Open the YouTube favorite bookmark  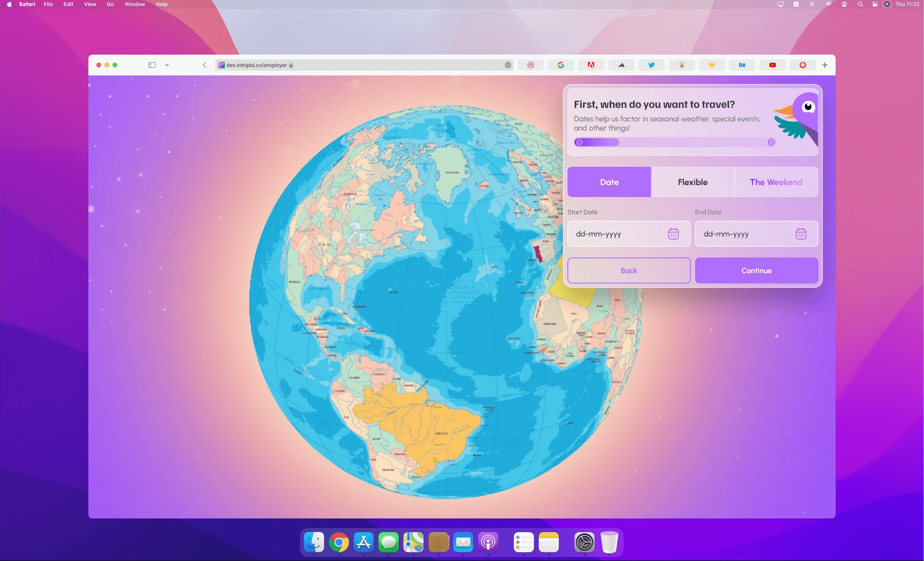772,65
